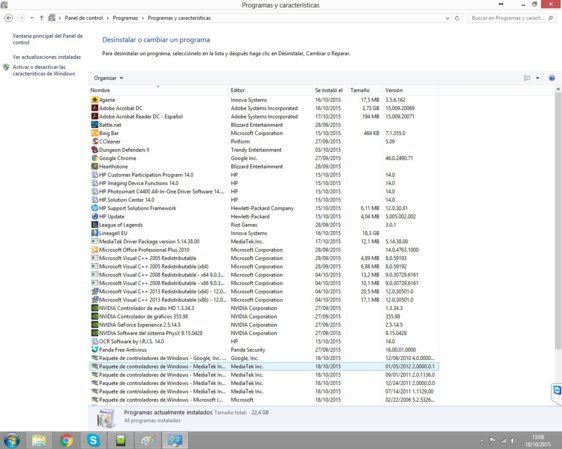
Task: Select HP Customer Participation Program 14.0 row
Action: tap(264, 175)
